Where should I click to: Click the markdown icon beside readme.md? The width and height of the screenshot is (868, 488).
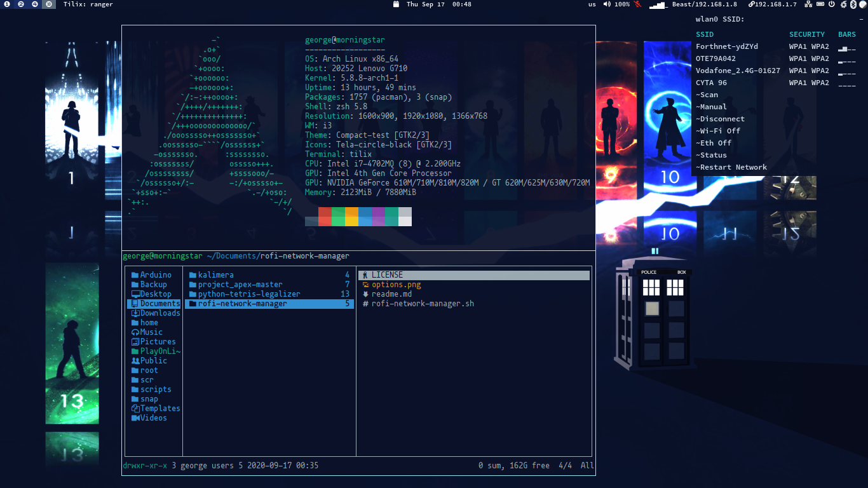coord(365,294)
